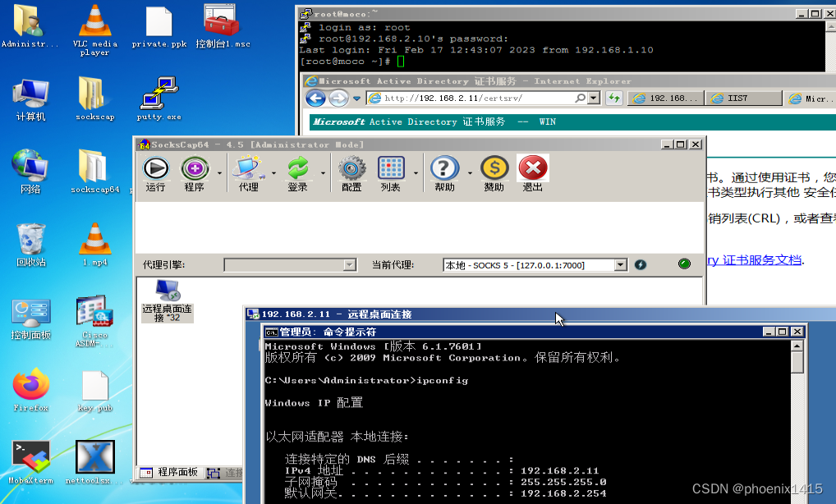Expand the Proxy button dropdown arrow
Image resolution: width=836 pixels, height=504 pixels.
tap(273, 173)
